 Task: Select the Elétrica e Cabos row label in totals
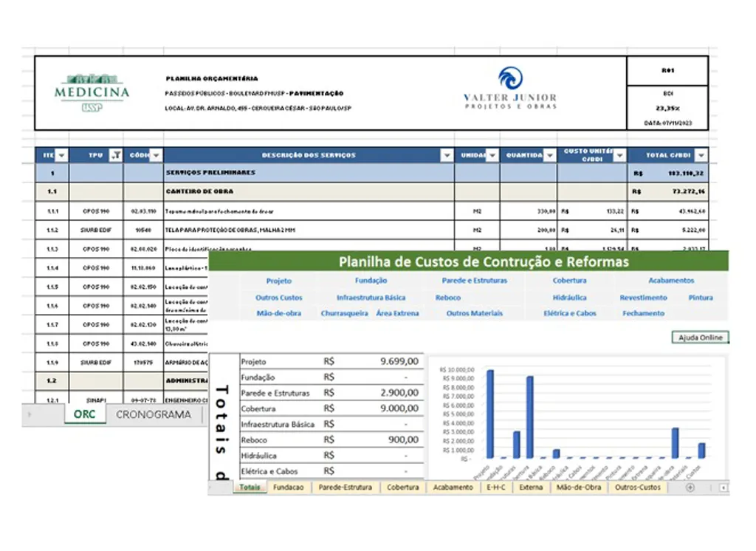pyautogui.click(x=269, y=471)
